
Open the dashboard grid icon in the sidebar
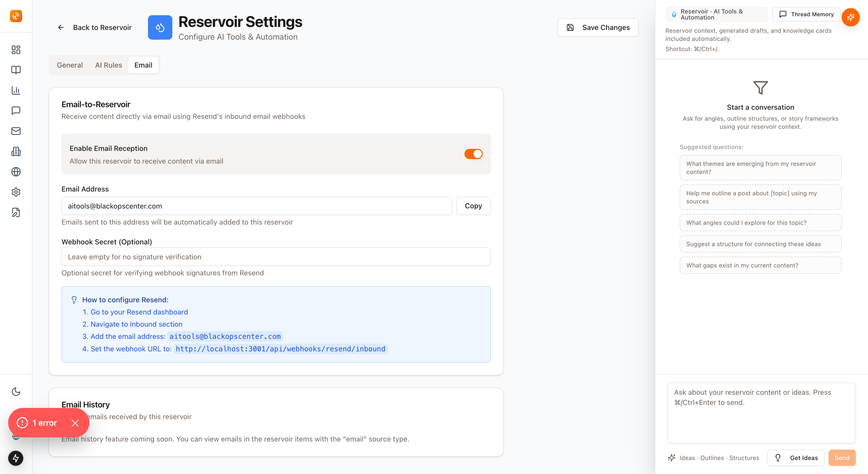(15, 50)
